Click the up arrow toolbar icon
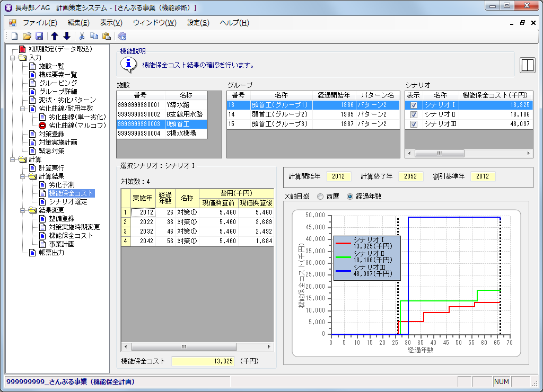543x392 pixels. [54, 37]
